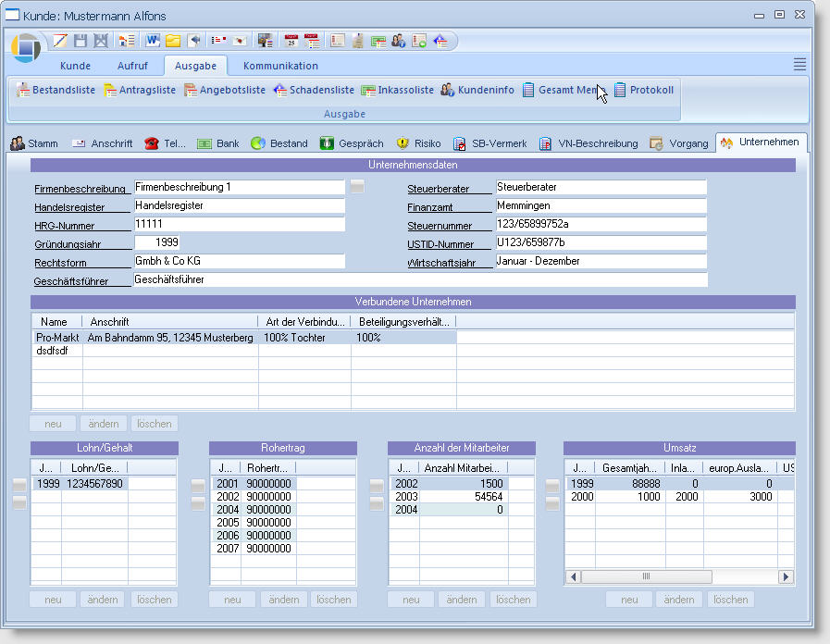This screenshot has width=830, height=644.
Task: Click small button beside Firmenbeschreibung field
Action: pyautogui.click(x=357, y=187)
